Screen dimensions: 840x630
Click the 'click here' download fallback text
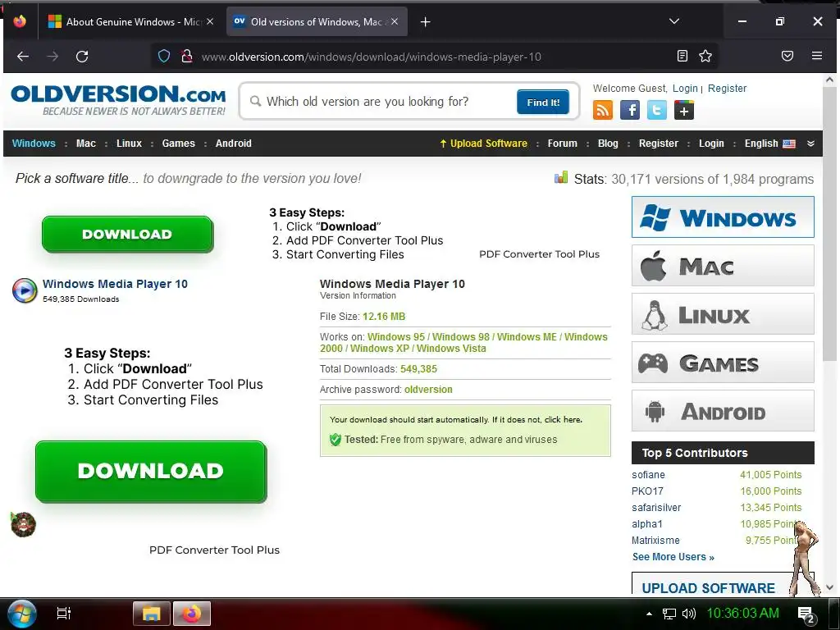click(x=563, y=420)
